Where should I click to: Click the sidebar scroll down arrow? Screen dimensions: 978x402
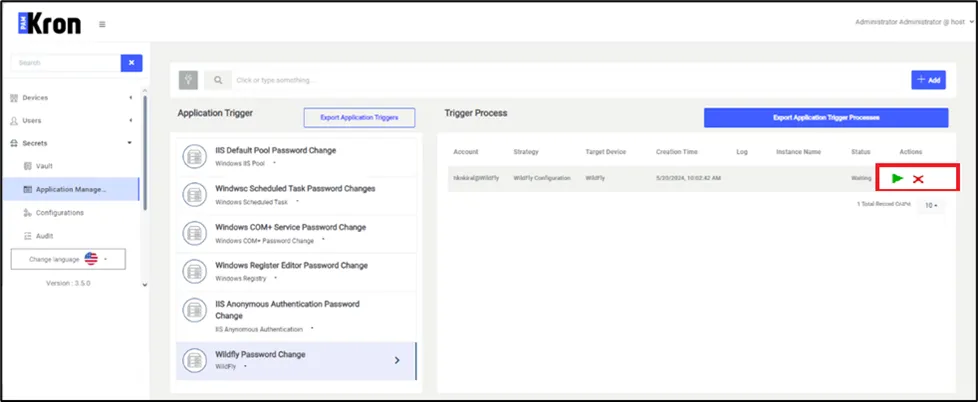[145, 285]
